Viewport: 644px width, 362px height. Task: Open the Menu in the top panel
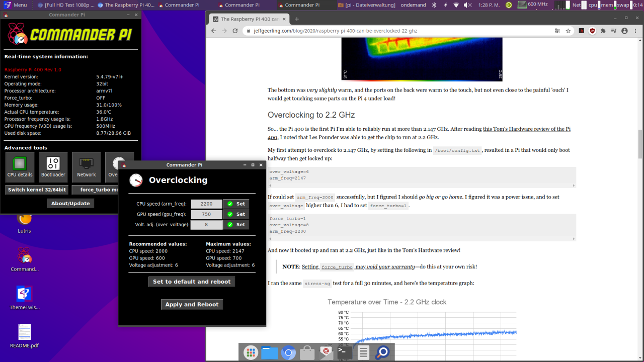(15, 5)
